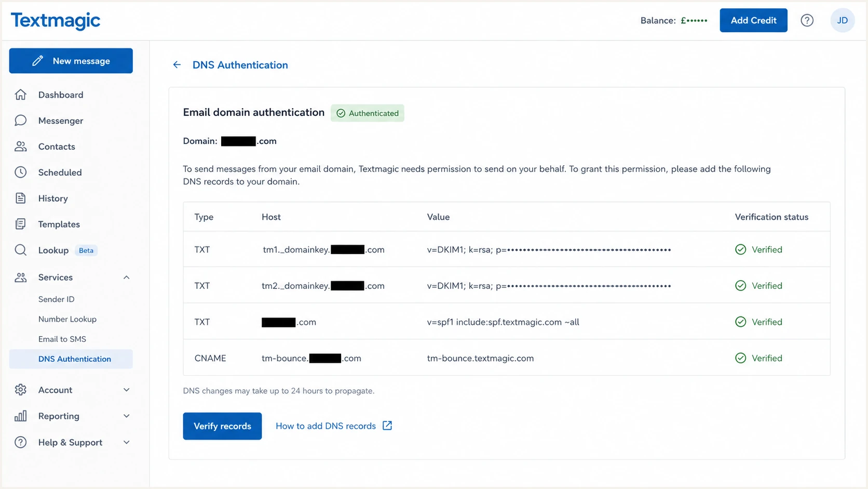The height and width of the screenshot is (489, 868).
Task: Click the Host column header
Action: [271, 217]
